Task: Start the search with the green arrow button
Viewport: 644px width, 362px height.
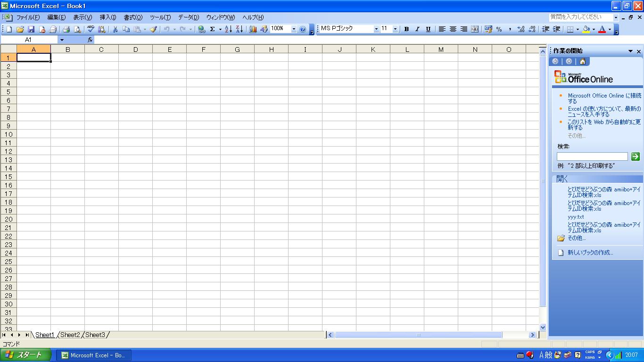Action: (636, 156)
